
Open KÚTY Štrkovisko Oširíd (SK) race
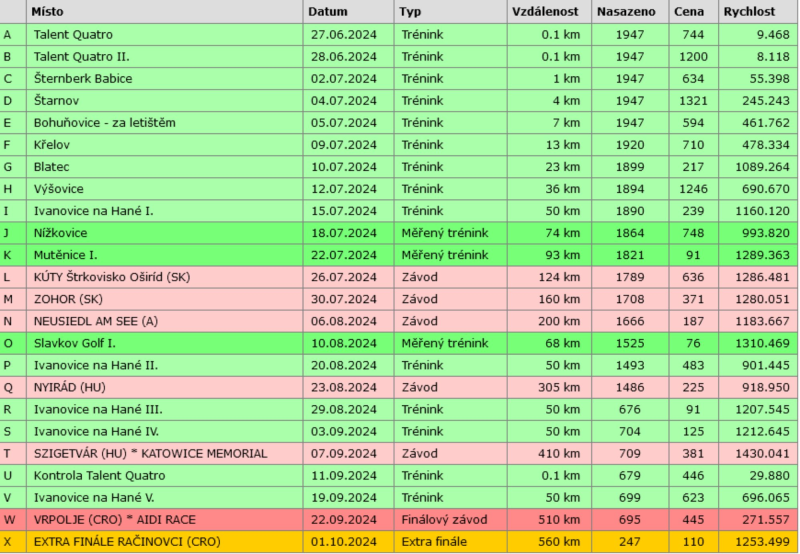[110, 276]
